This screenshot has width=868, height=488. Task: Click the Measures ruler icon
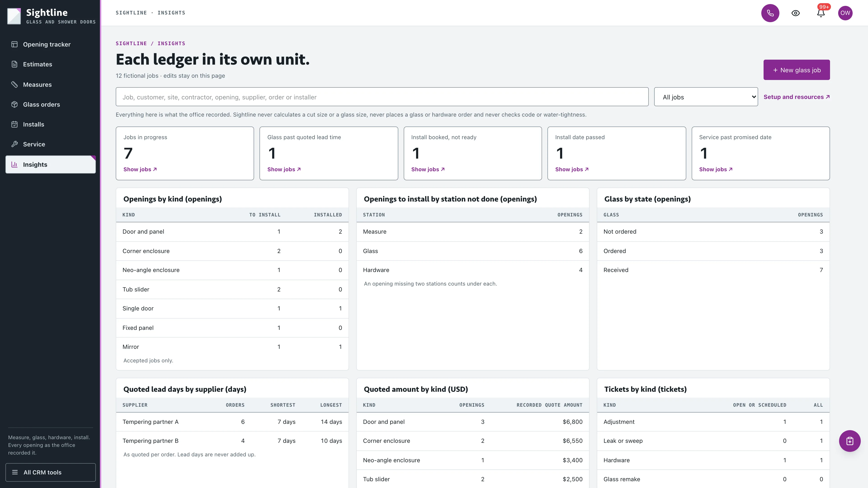coord(14,84)
